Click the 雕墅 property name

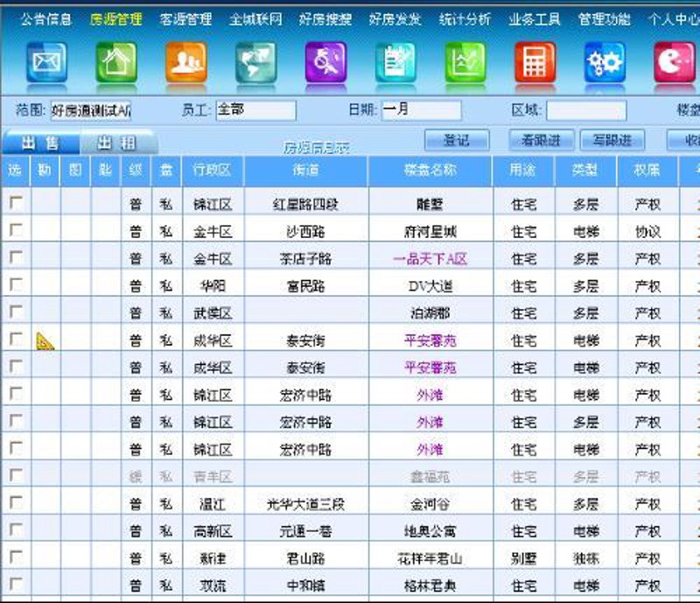[x=430, y=205]
